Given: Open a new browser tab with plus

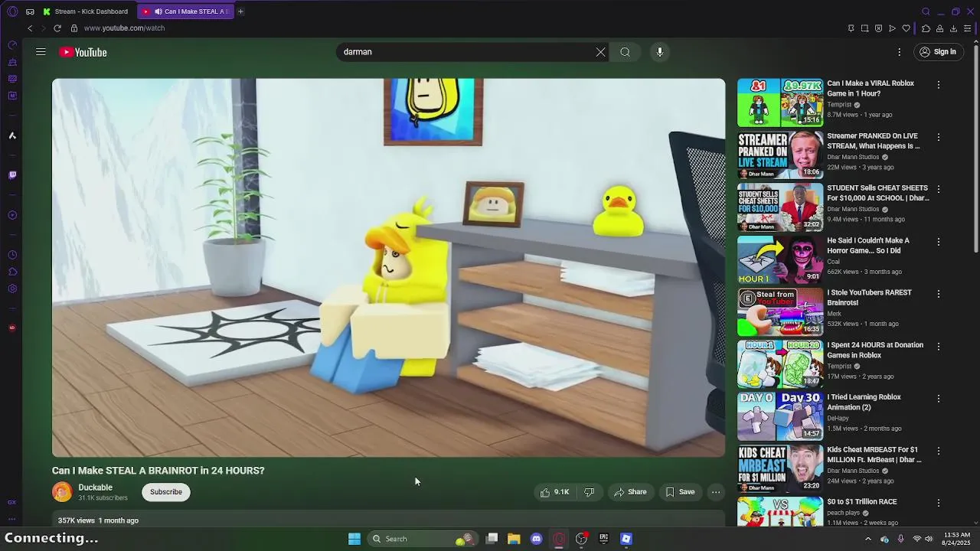Looking at the screenshot, I should click(x=240, y=11).
